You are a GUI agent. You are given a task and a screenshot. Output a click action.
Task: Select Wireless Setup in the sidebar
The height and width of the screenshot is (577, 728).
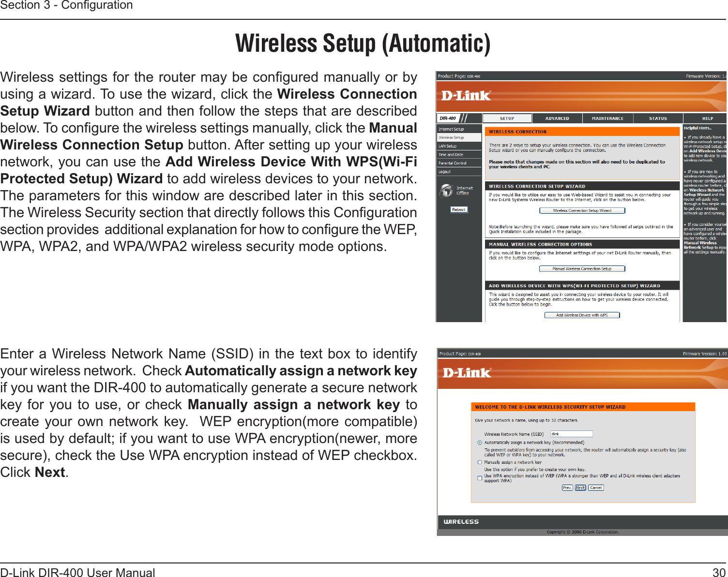tap(459, 137)
